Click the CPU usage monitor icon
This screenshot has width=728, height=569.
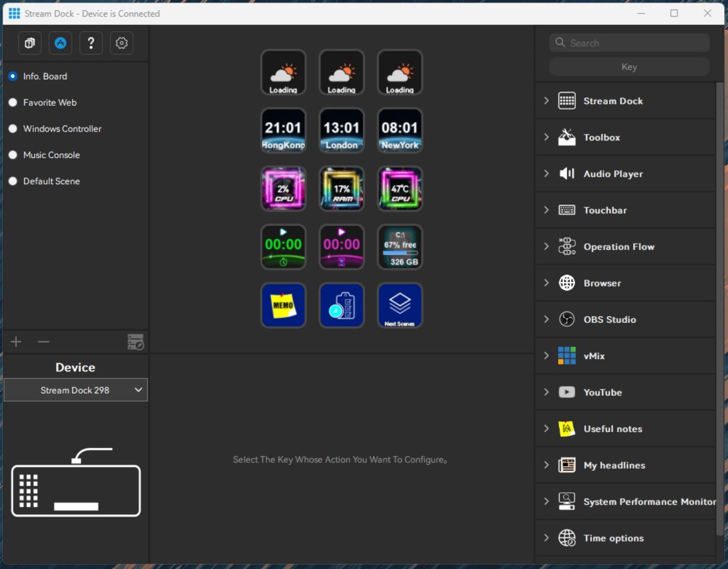tap(283, 189)
